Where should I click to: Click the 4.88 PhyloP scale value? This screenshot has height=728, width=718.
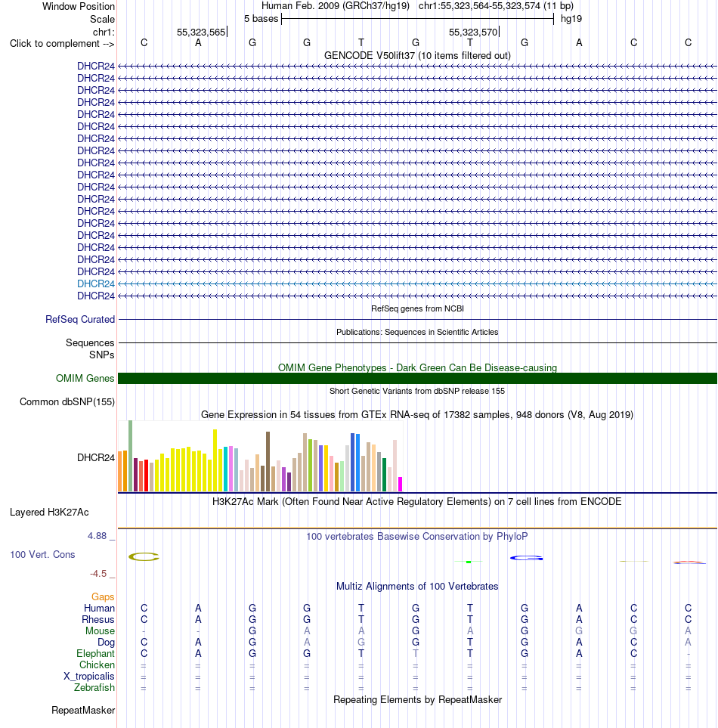click(97, 536)
